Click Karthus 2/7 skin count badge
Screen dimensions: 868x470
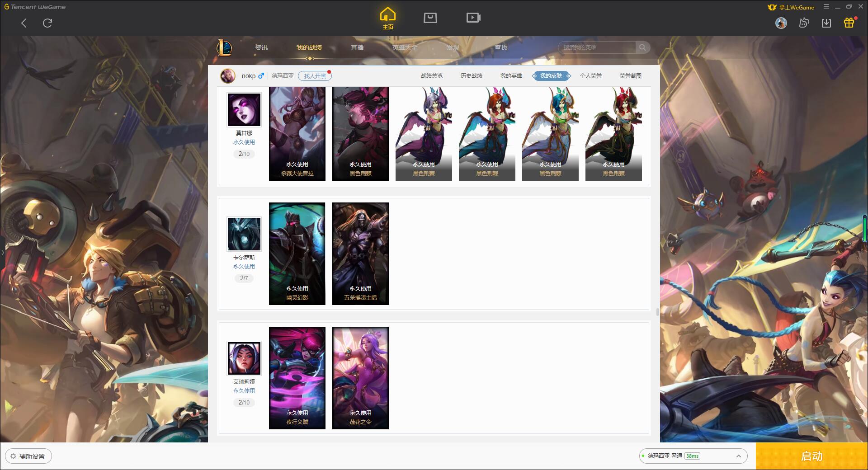(244, 278)
